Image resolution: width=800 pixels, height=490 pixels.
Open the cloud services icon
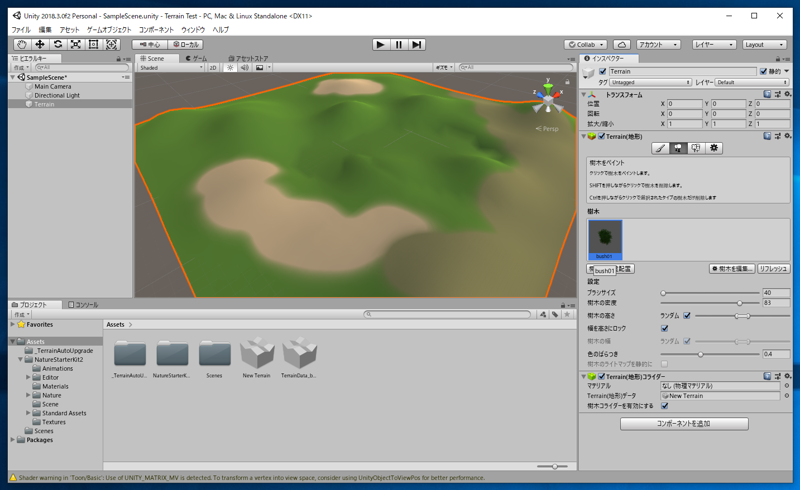click(621, 44)
